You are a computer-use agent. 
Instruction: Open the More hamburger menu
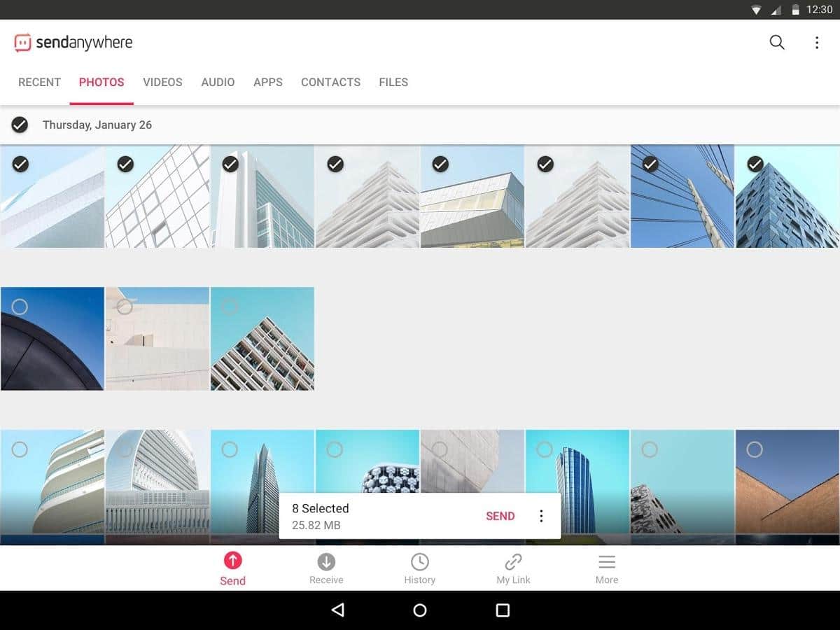coord(606,568)
